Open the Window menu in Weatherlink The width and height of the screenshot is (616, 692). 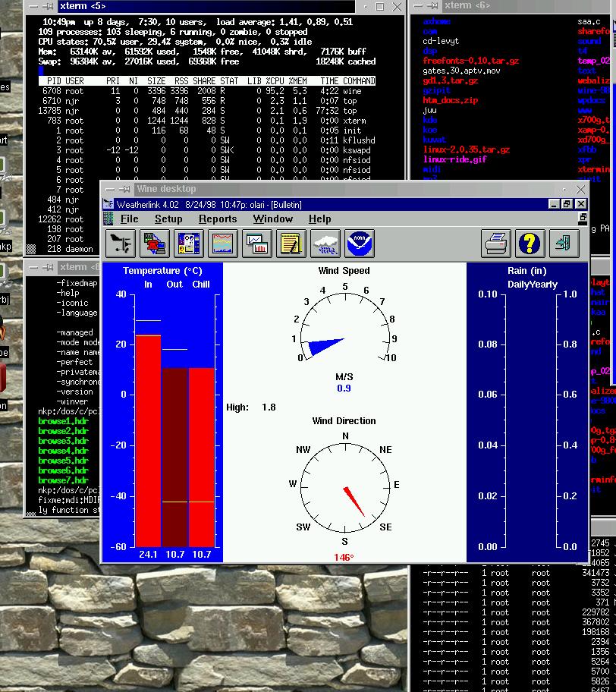[x=273, y=219]
